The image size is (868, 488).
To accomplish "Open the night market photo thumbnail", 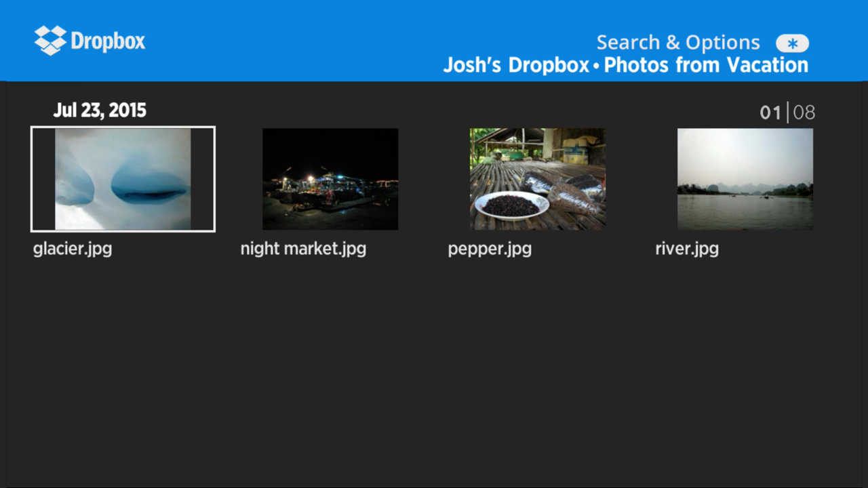I will click(x=330, y=179).
